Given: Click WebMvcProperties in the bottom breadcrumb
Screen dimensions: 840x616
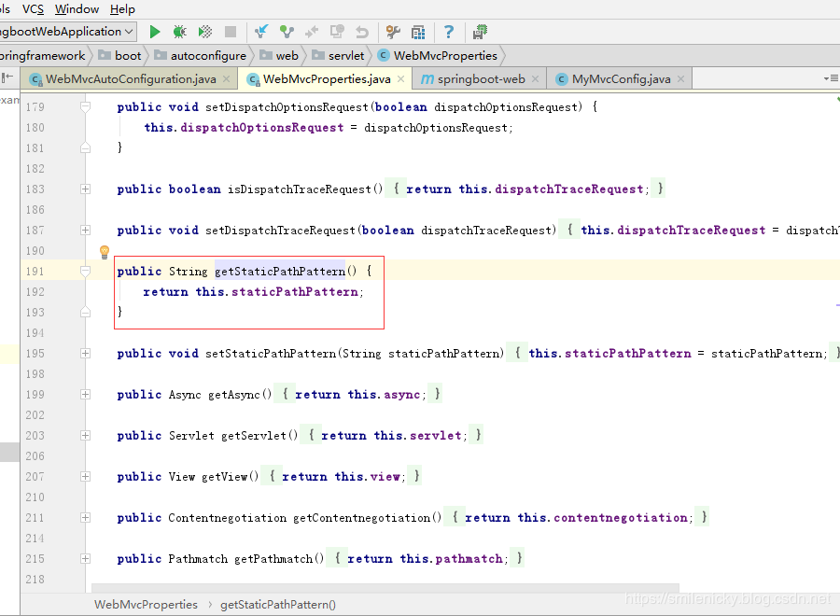Looking at the screenshot, I should click(x=146, y=604).
